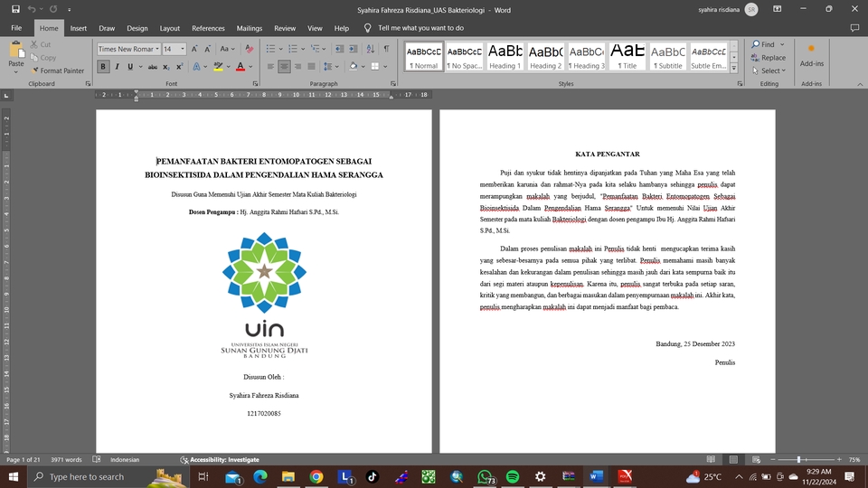Open the File menu
Image resolution: width=868 pixels, height=488 pixels.
[16, 28]
